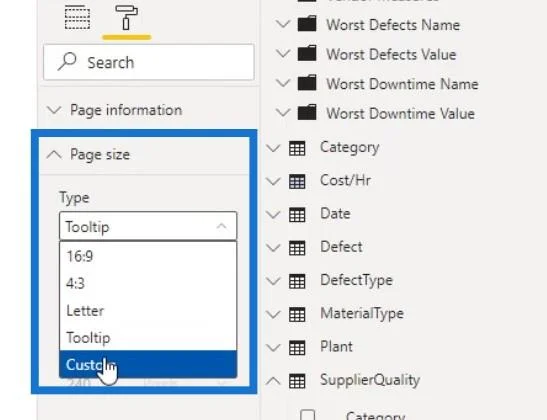Select the Worst Defects Name folder icon

[307, 24]
